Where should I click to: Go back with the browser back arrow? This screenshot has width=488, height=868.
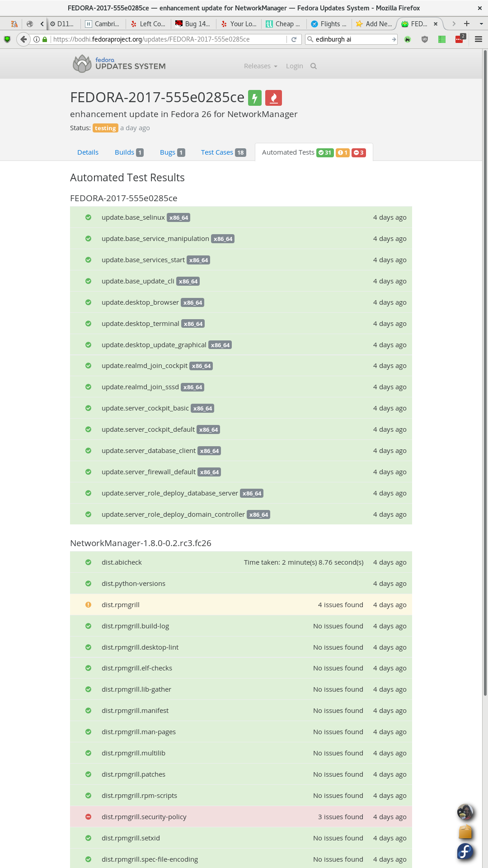(23, 39)
